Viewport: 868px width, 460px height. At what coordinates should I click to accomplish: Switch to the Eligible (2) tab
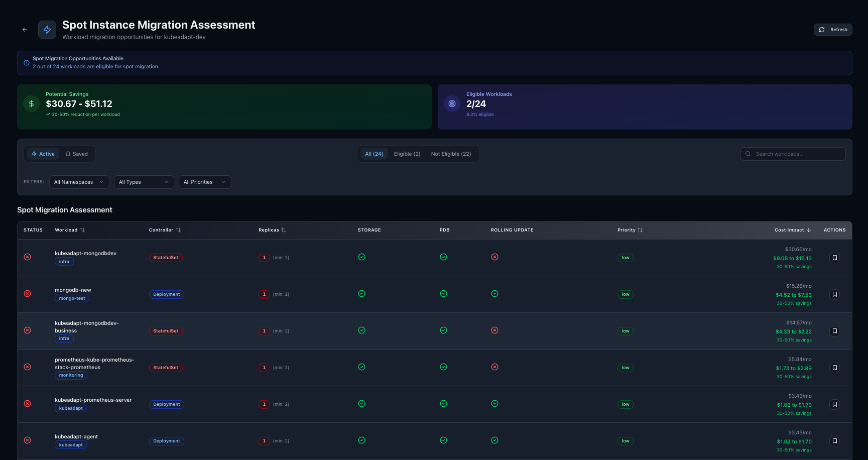pyautogui.click(x=407, y=154)
